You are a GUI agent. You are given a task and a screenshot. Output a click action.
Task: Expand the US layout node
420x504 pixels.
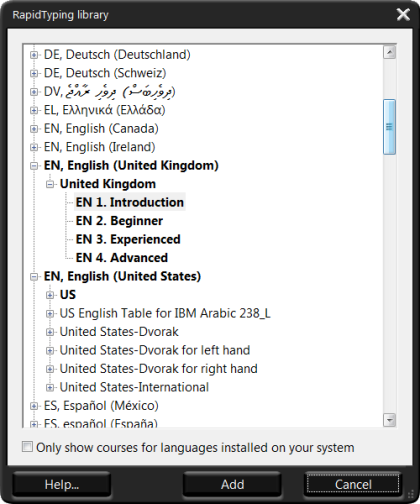(x=50, y=295)
